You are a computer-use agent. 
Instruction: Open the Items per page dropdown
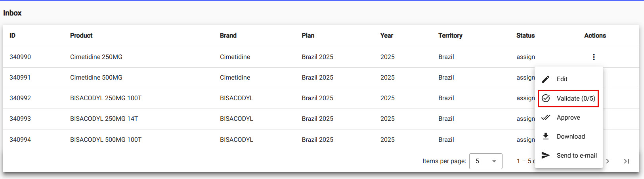[x=485, y=161]
